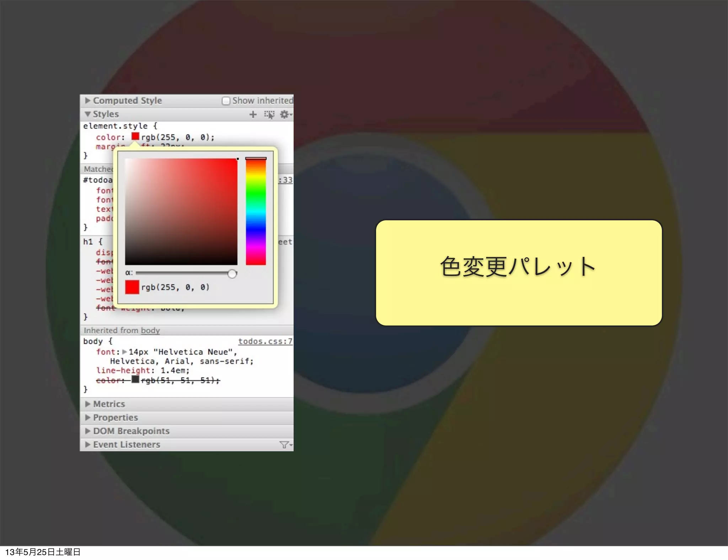Click the red swatch beside element.style color
Viewport: 728px width, 560px height.
click(x=135, y=136)
